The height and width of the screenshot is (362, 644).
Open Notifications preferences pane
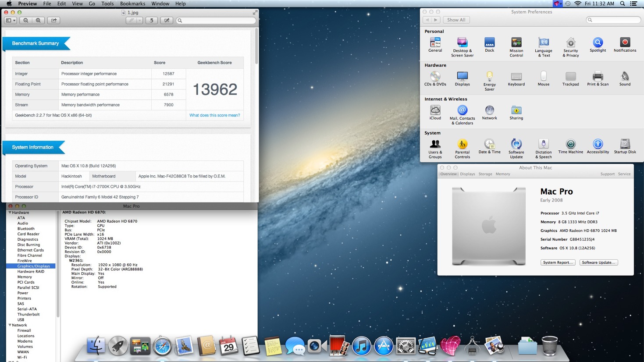click(x=625, y=45)
